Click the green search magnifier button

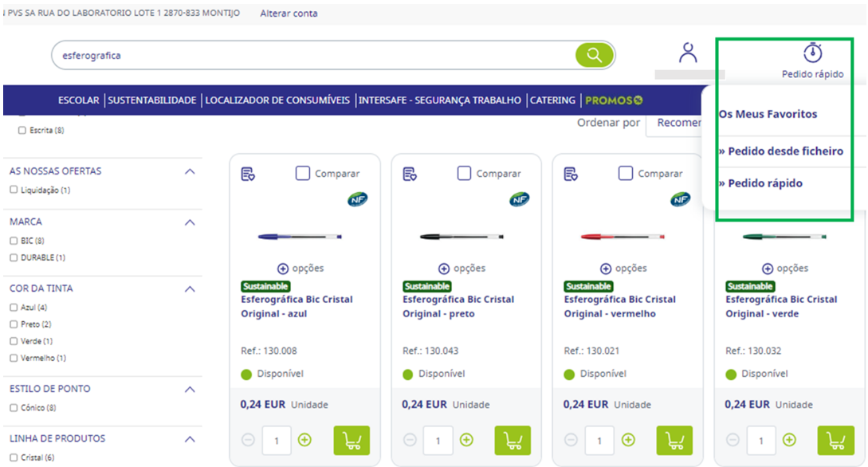coord(594,55)
